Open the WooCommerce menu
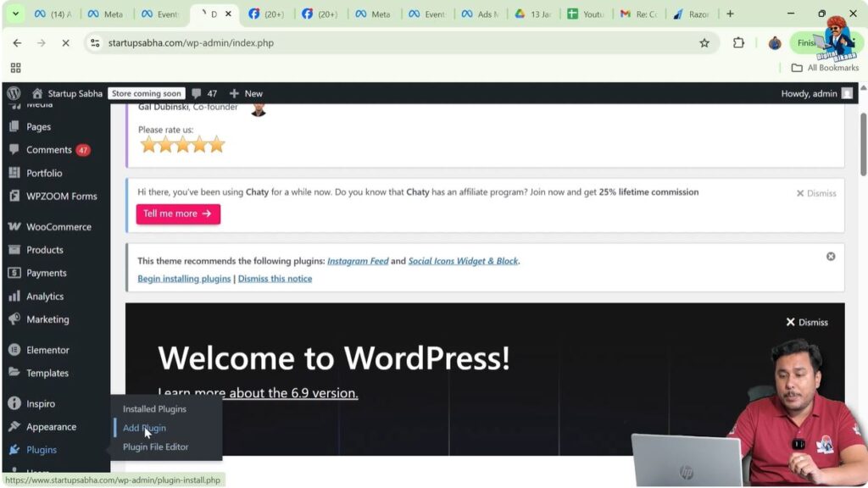The height and width of the screenshot is (488, 868). (58, 227)
